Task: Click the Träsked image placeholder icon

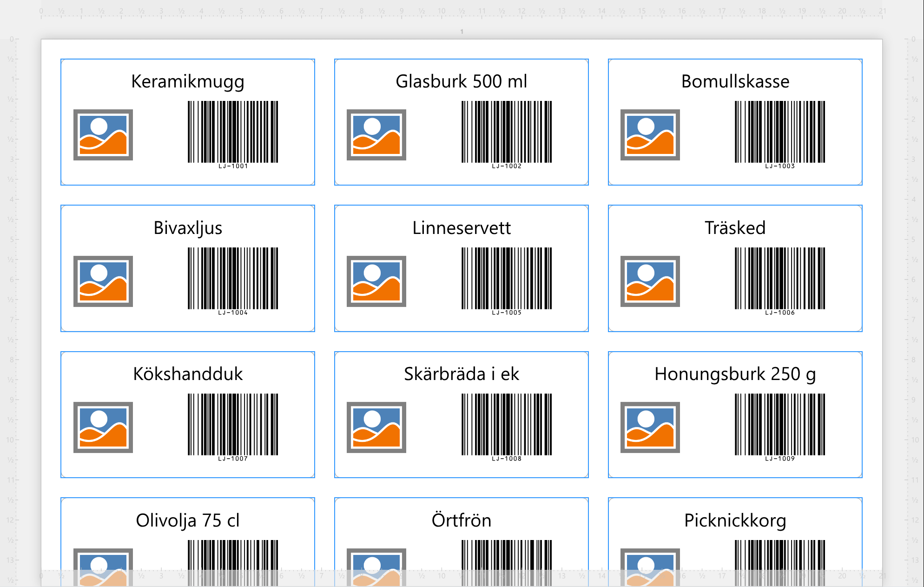Action: [x=650, y=281]
